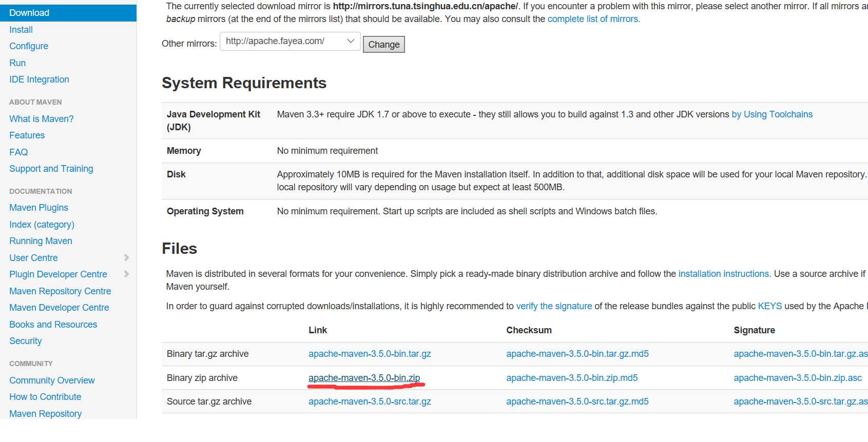Open User Centre link
Screen dimensions: 868x442
tap(33, 258)
